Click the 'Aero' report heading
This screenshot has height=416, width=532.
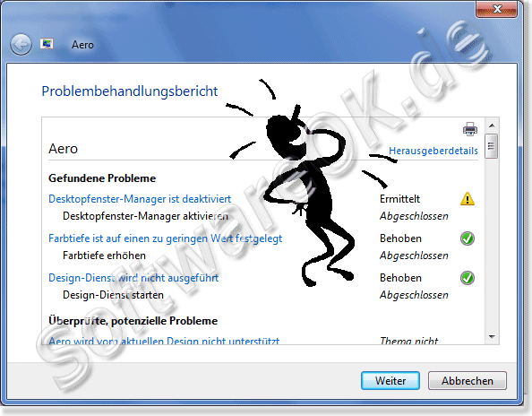coord(63,149)
